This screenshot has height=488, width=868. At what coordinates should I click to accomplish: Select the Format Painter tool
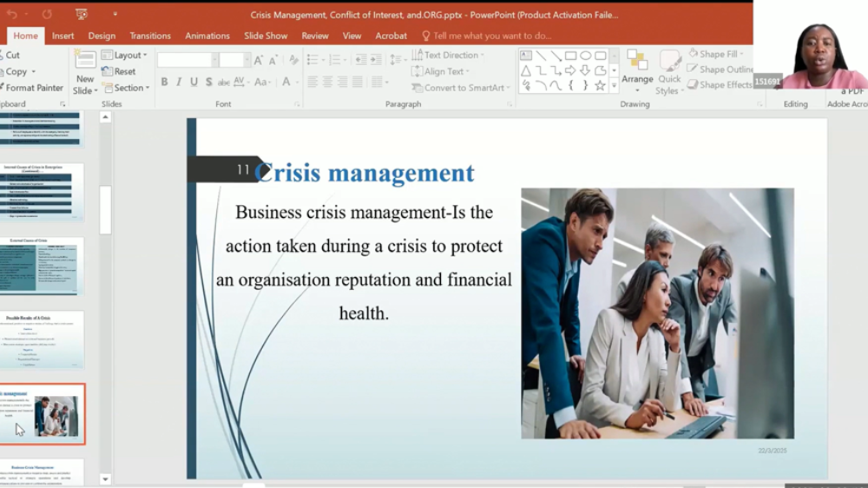pos(31,88)
